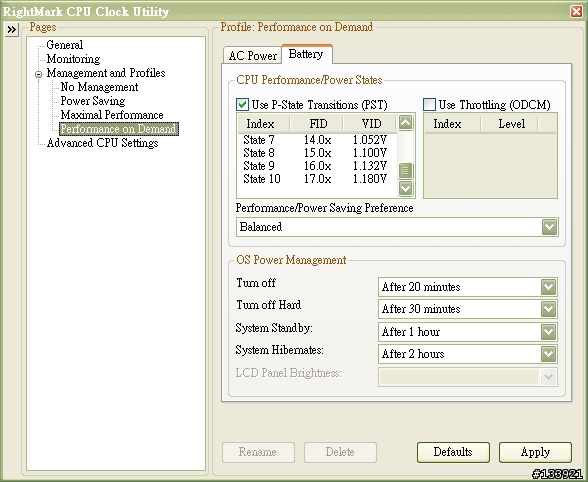Select State 9 row in P-State list
588x482 pixels.
click(317, 166)
